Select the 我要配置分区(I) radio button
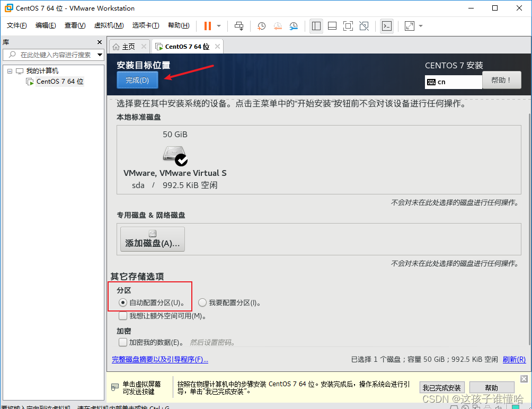The height and width of the screenshot is (409, 532). 202,303
